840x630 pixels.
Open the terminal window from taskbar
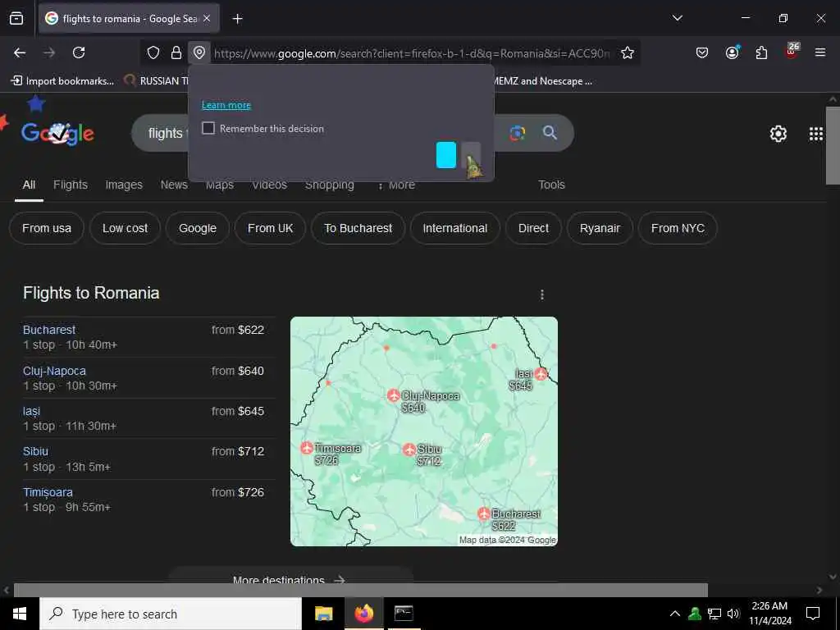[x=404, y=614]
